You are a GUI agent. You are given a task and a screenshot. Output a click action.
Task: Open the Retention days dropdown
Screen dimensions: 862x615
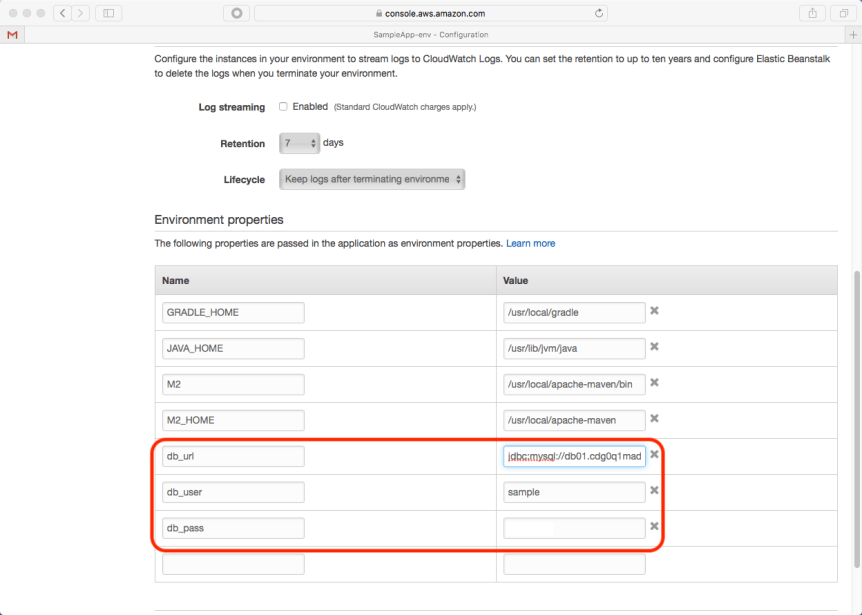pos(299,143)
